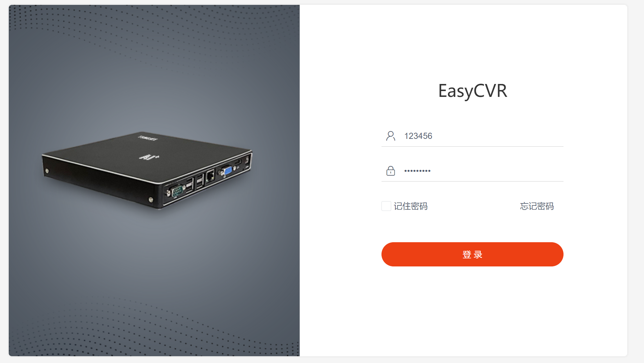Focus the username field showing 123456
The width and height of the screenshot is (644, 363).
coord(472,136)
